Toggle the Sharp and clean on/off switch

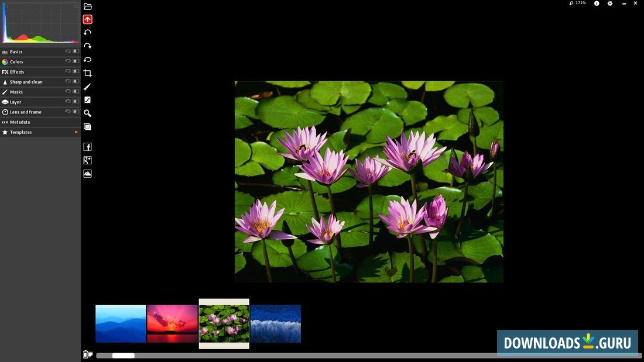[x=76, y=81]
